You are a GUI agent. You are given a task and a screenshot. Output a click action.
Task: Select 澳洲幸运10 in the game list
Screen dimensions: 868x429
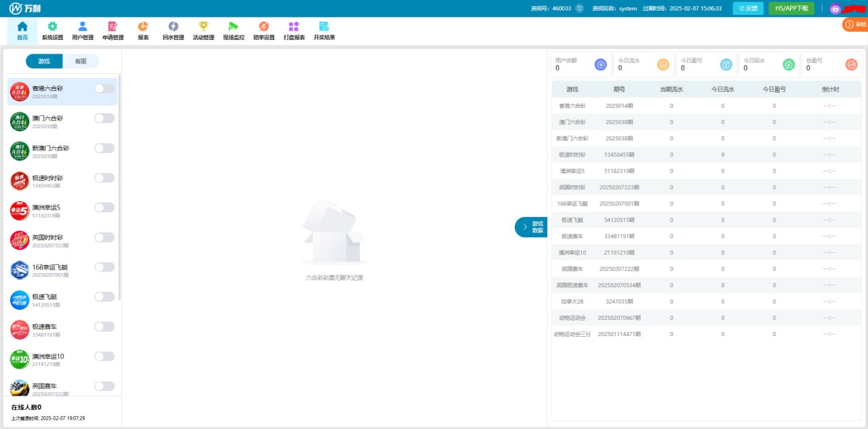(62, 360)
